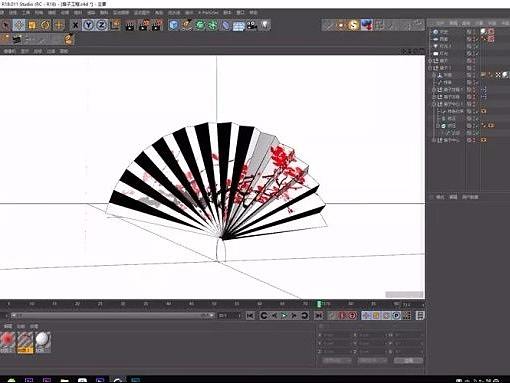The height and width of the screenshot is (383, 510).
Task: Click the orange tag on last object row
Action: click(x=483, y=140)
